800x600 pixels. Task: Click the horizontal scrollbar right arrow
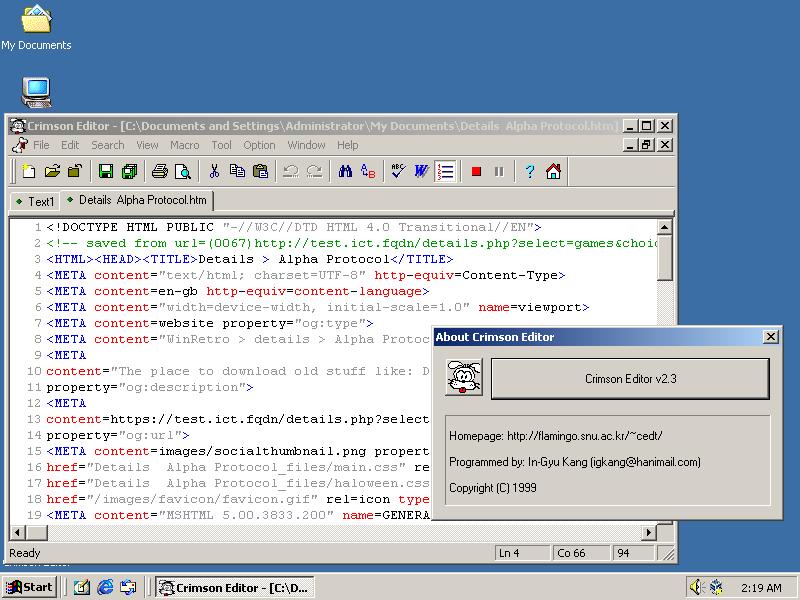(648, 533)
